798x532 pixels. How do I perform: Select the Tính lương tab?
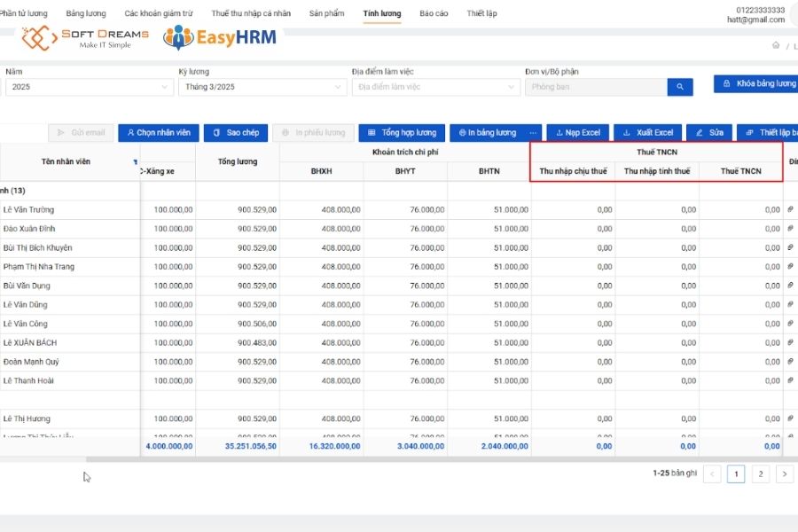382,13
